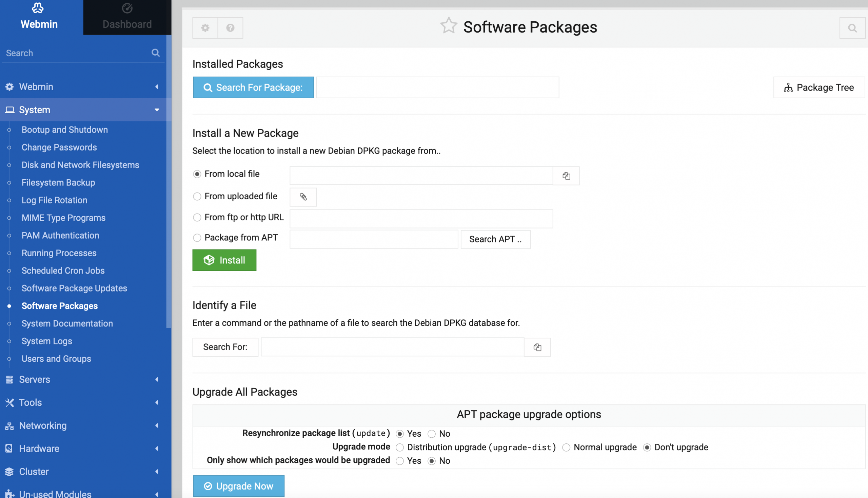Open Scheduled Cron Jobs

(63, 271)
